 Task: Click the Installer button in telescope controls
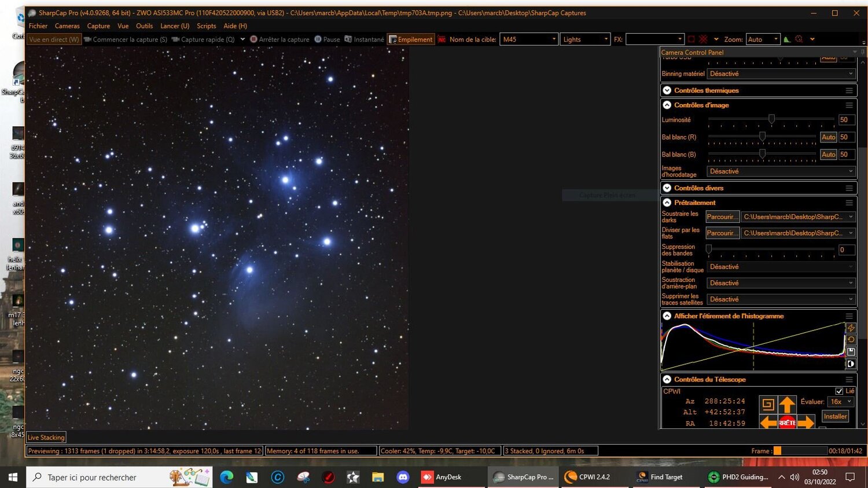click(x=835, y=416)
